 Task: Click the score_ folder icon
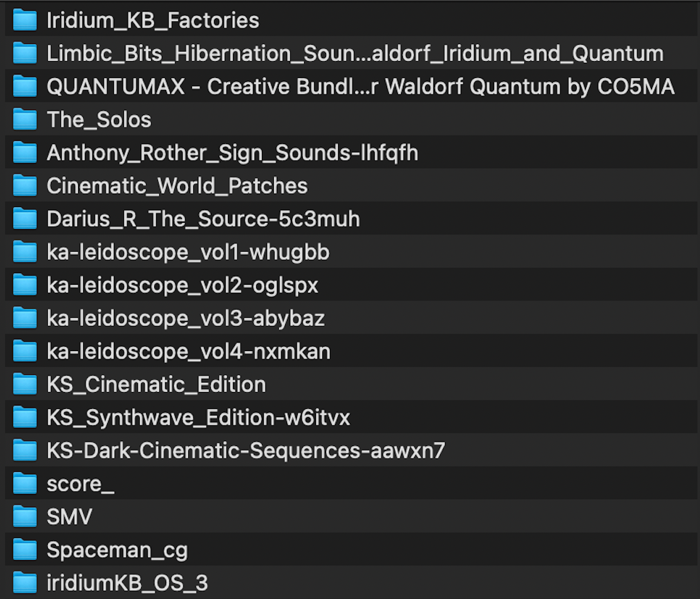25,483
